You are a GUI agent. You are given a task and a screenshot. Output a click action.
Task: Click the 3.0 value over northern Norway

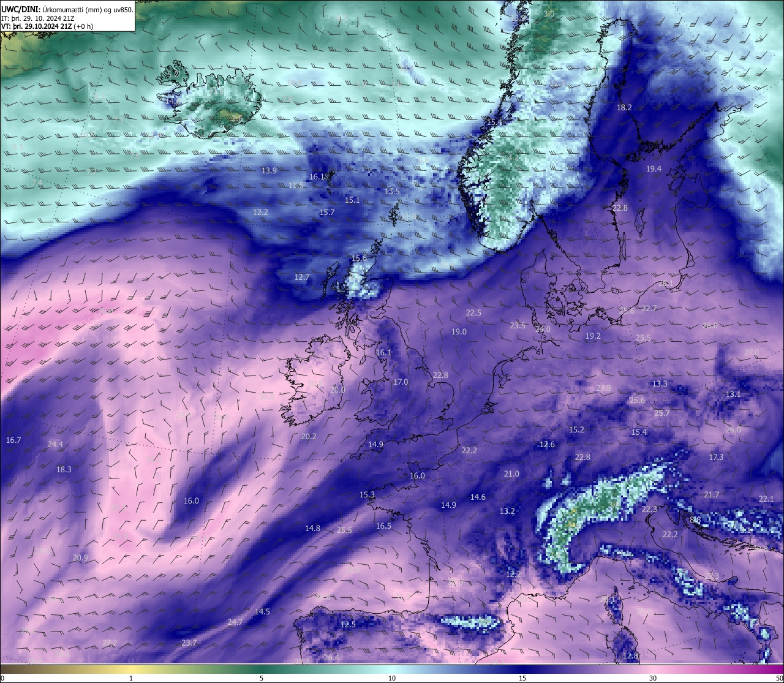point(549,13)
